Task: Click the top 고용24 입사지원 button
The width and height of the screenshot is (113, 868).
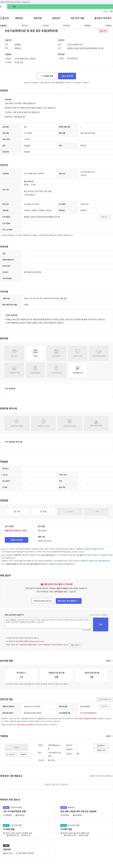Action: [67, 76]
